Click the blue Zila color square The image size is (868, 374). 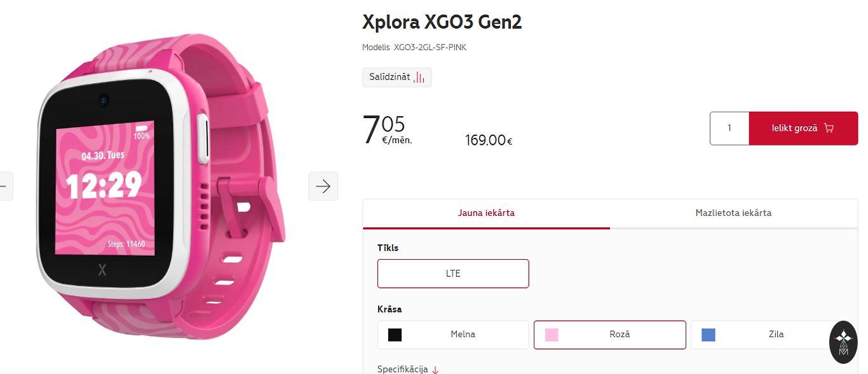point(708,335)
